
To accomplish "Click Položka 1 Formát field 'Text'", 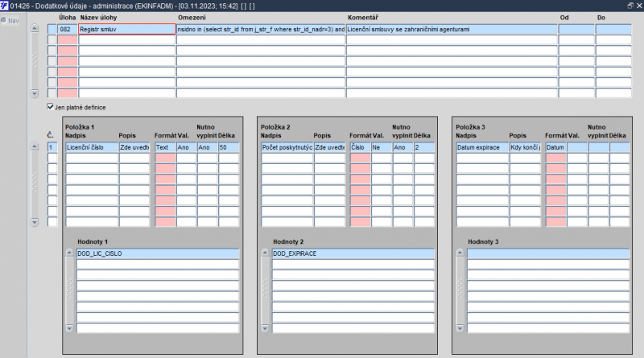I will pyautogui.click(x=165, y=147).
